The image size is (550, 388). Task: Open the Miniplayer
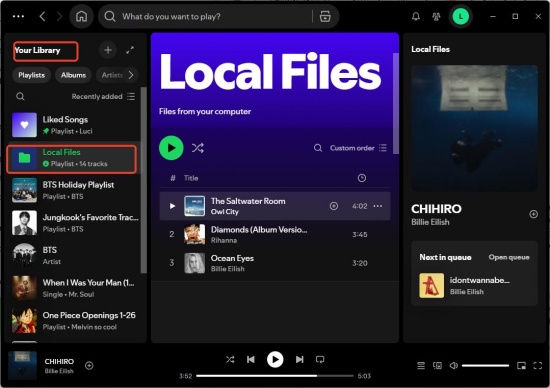[x=521, y=366]
